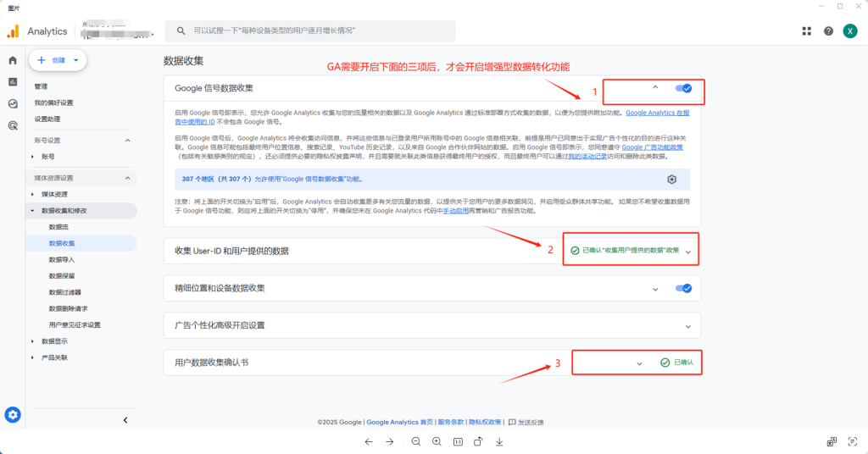Click the search magnifier icon
This screenshot has width=868, height=454.
pyautogui.click(x=181, y=31)
